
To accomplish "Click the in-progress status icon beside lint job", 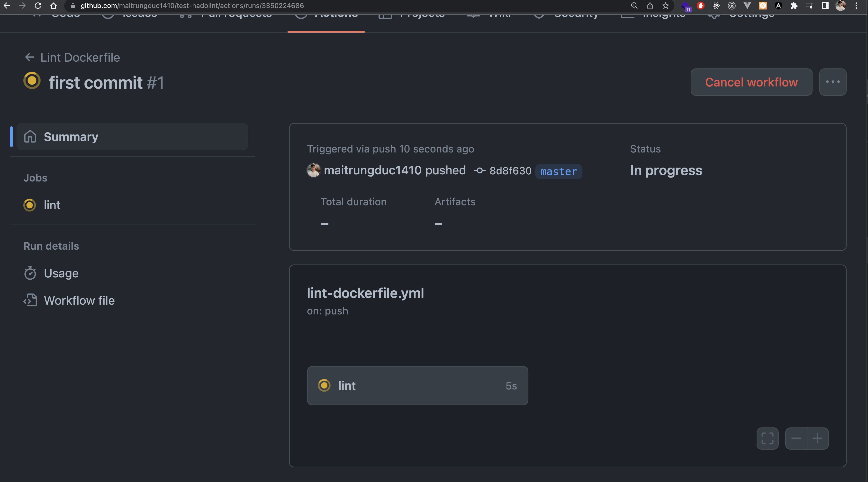I will pyautogui.click(x=29, y=205).
